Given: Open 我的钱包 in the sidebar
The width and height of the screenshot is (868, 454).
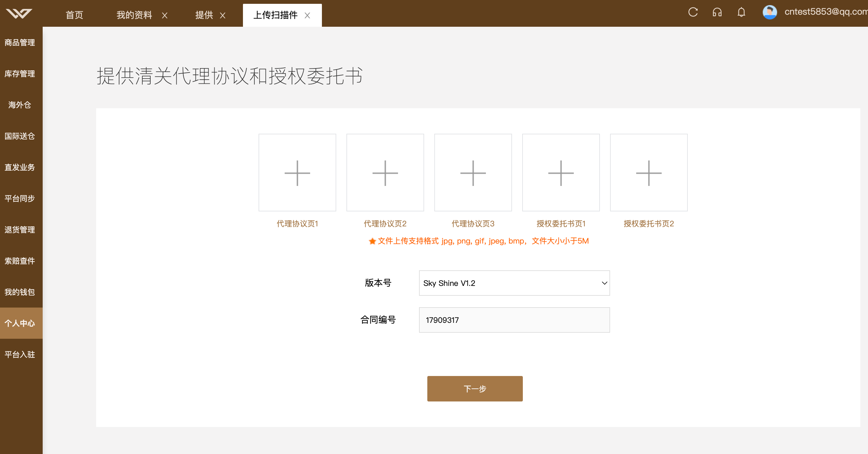Looking at the screenshot, I should tap(19, 292).
